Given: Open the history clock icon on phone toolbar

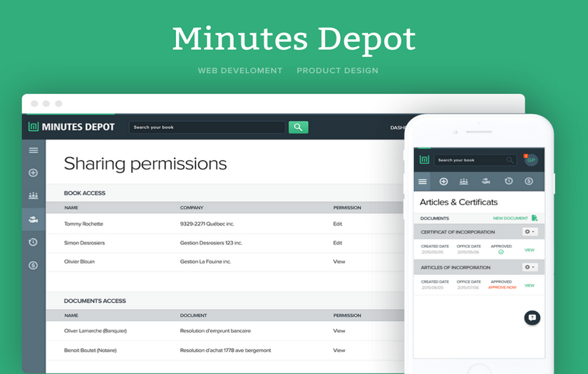Looking at the screenshot, I should [x=508, y=181].
